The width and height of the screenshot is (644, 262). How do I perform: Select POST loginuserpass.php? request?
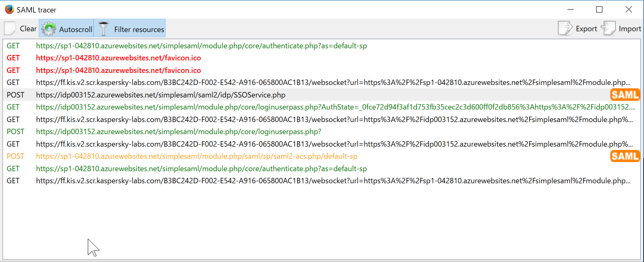[x=322, y=132]
